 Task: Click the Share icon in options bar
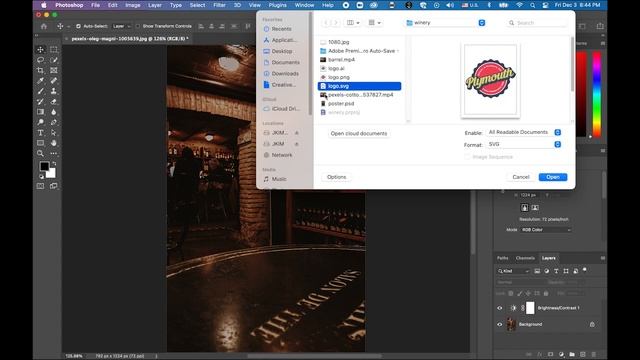tap(600, 26)
